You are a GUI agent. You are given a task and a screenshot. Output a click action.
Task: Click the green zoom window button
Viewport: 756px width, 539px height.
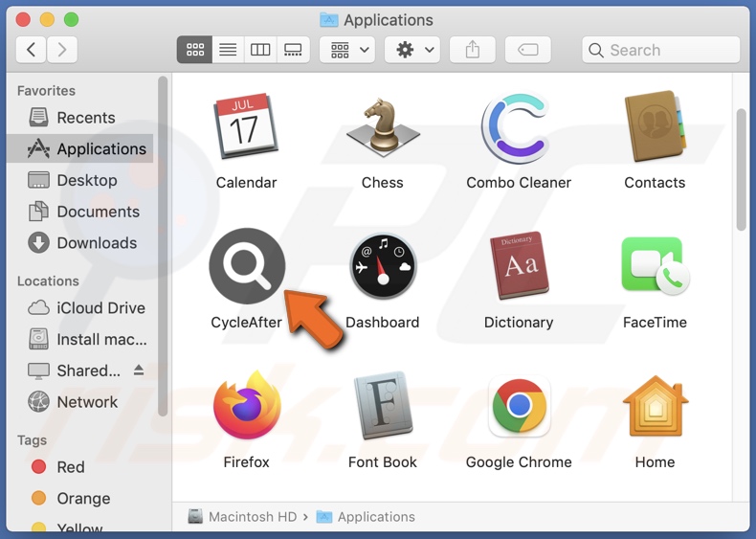tap(72, 20)
